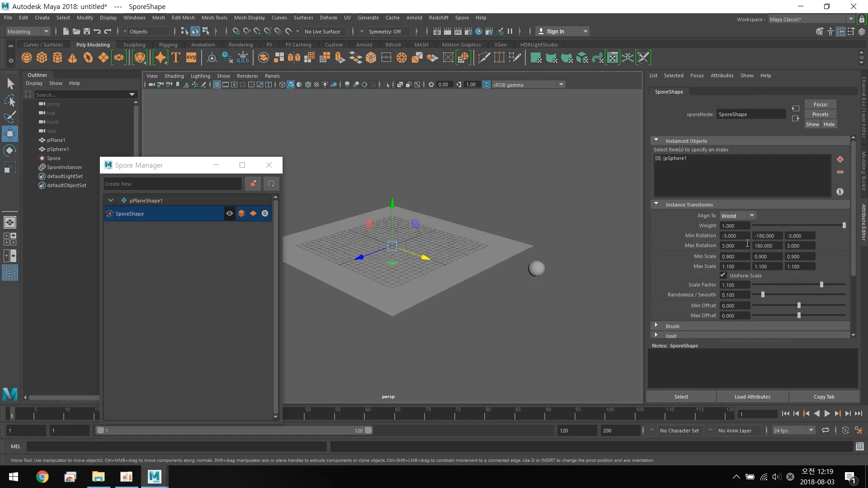Viewport: 868px width, 488px height.
Task: Select the arrow Select tool in toolbox
Action: pyautogui.click(x=10, y=84)
